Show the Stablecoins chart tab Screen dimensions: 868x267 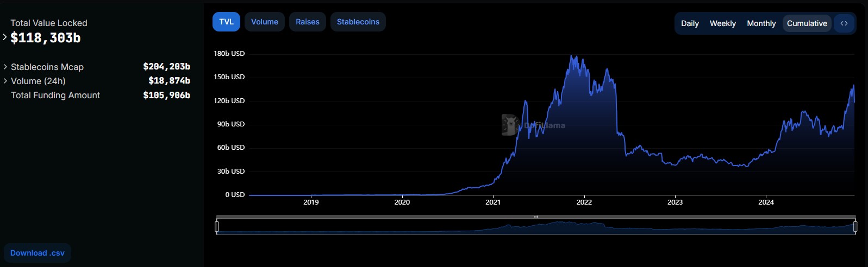(x=358, y=22)
